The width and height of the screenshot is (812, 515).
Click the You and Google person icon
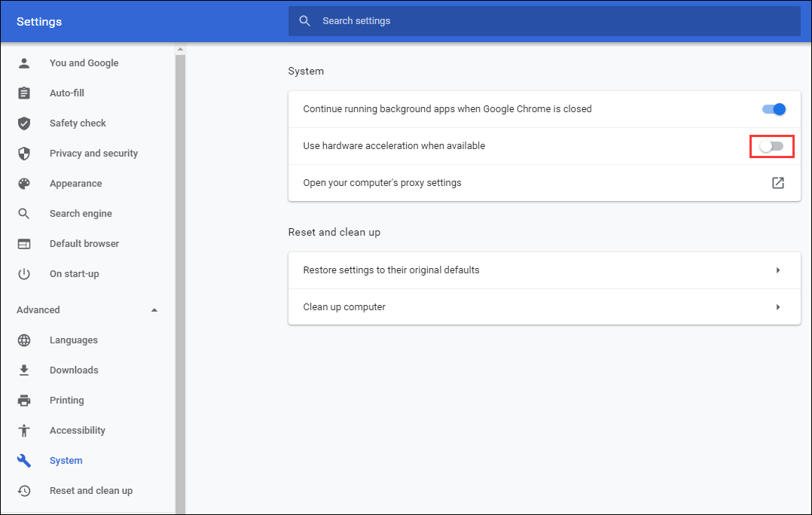24,63
